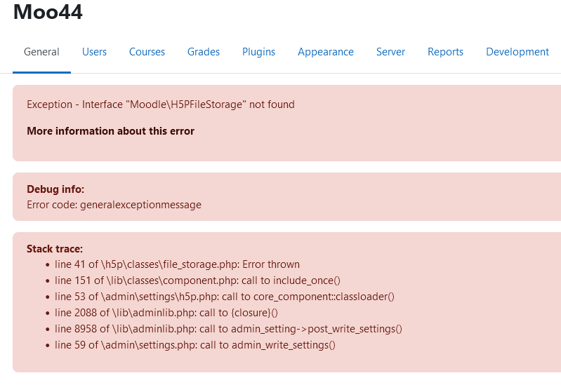Open the Plugins tab

click(x=258, y=52)
